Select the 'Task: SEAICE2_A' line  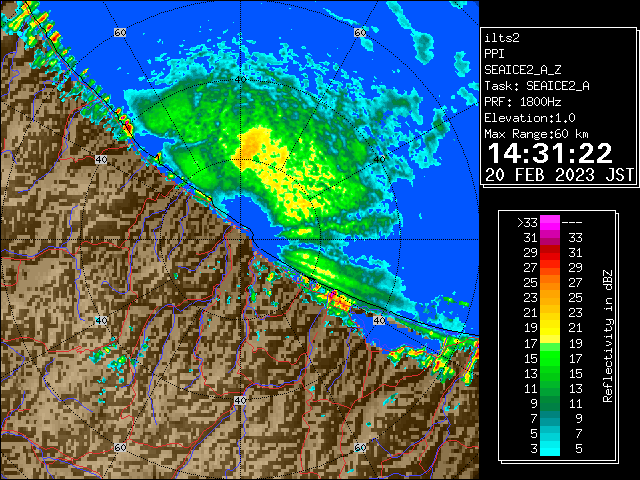[537, 86]
